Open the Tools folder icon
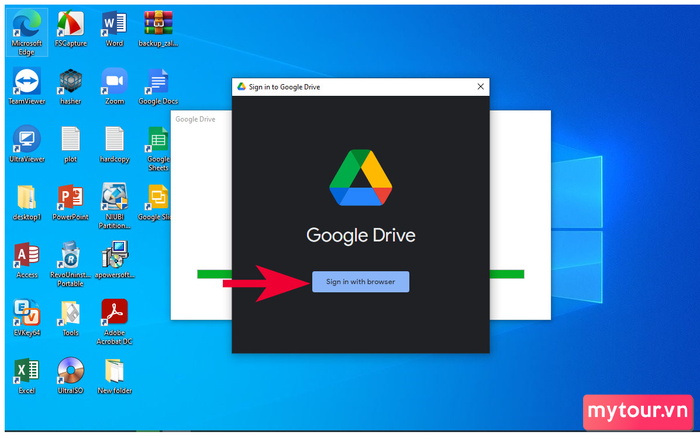Viewport: 700px width, 439px height. pyautogui.click(x=71, y=318)
